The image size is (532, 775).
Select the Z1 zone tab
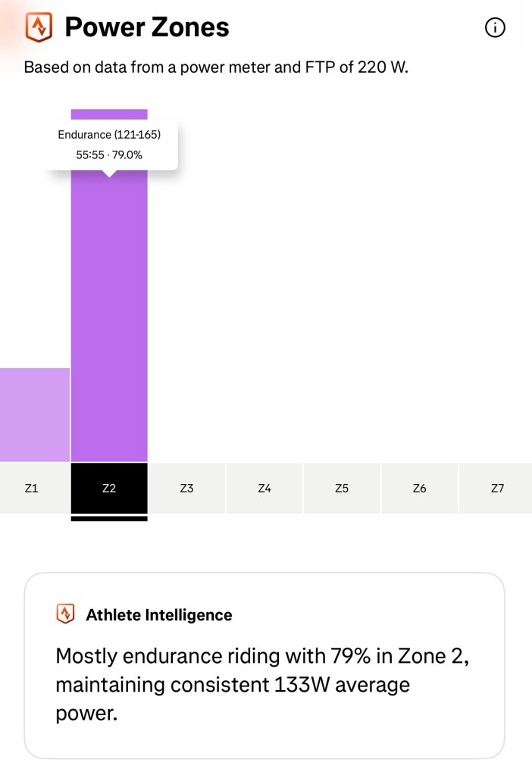pos(31,489)
